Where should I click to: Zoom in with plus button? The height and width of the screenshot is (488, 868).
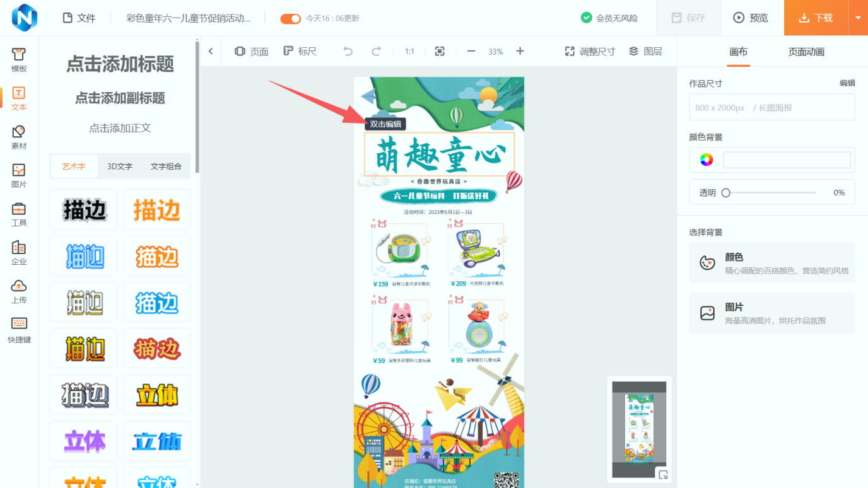520,51
